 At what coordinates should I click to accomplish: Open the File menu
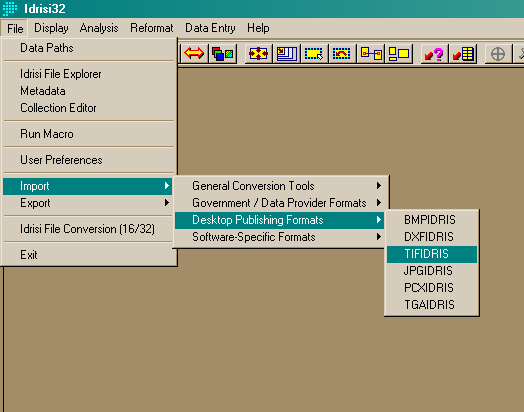[x=15, y=28]
